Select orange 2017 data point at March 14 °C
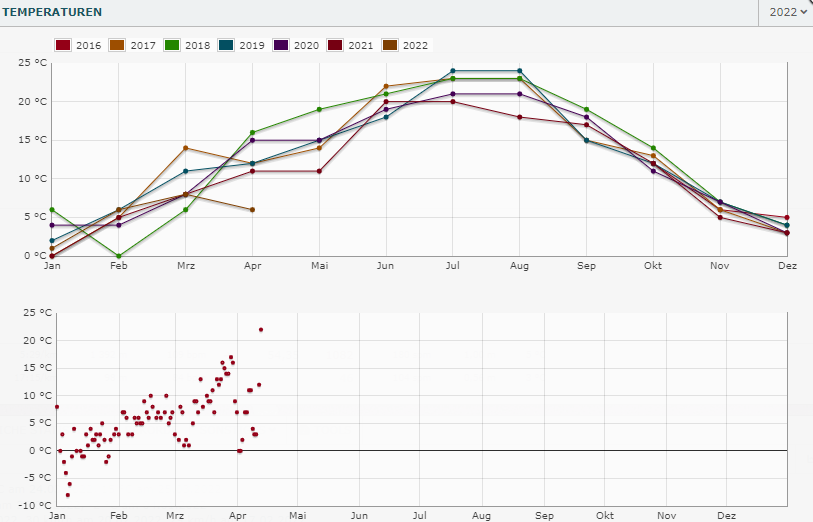Image resolution: width=813 pixels, height=522 pixels. 185,148
